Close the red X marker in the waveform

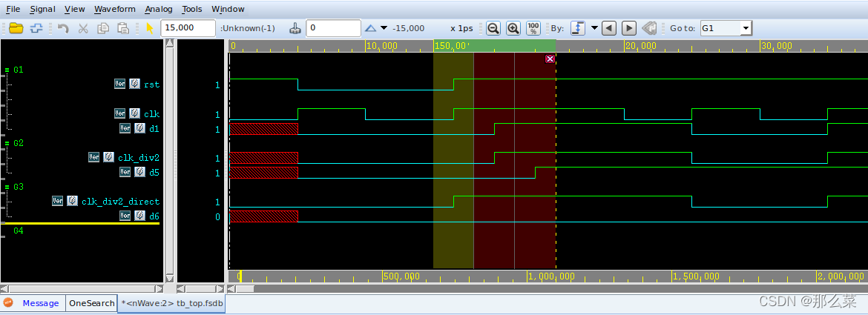click(550, 59)
